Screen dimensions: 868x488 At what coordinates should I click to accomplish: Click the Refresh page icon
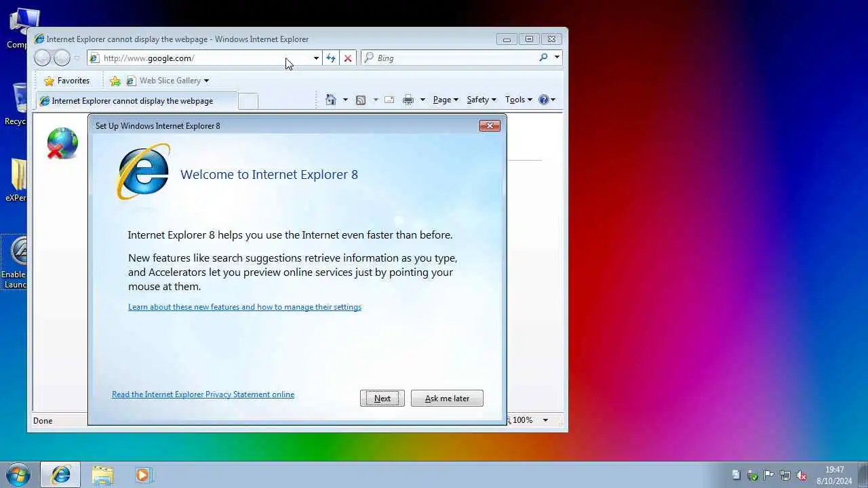click(331, 58)
